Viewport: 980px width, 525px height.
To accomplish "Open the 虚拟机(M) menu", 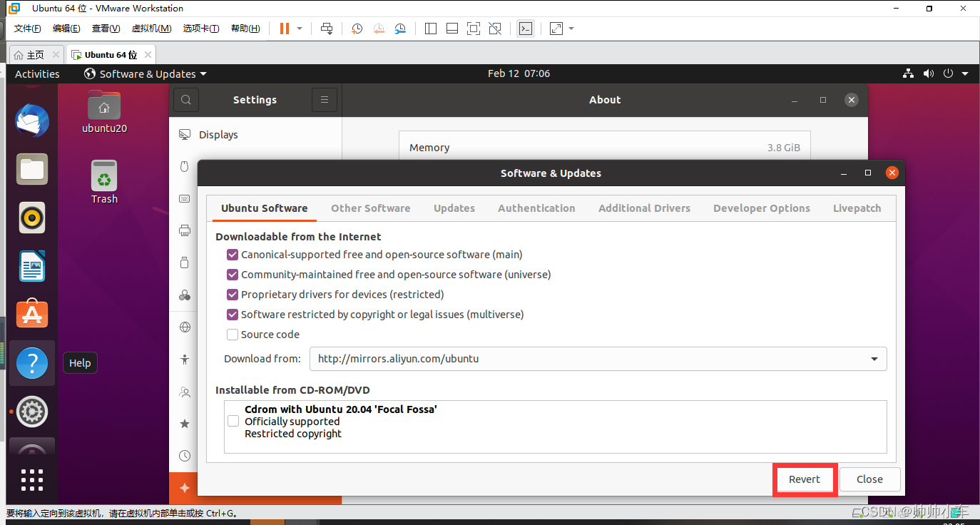I will pyautogui.click(x=151, y=29).
